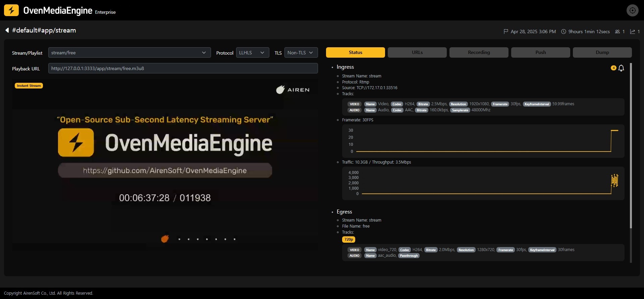The height and width of the screenshot is (299, 644).
Task: Click the 48000Mhz samplerate value
Action: coord(481,110)
